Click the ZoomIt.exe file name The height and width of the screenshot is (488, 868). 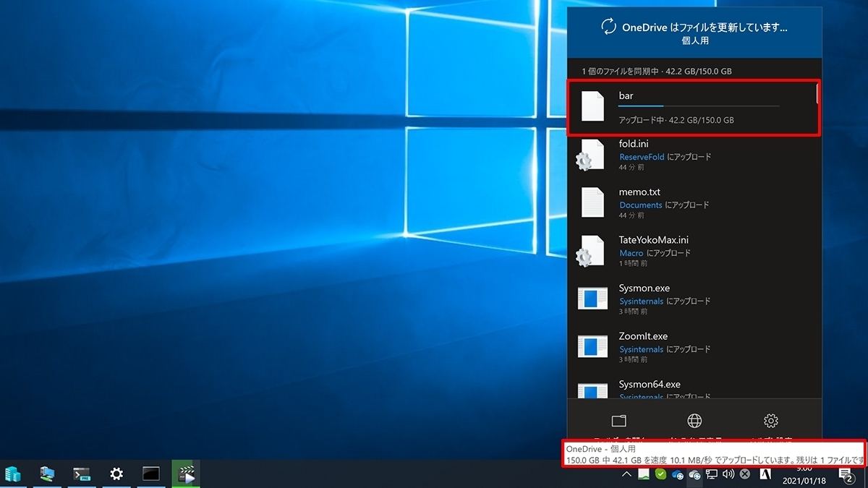click(643, 336)
